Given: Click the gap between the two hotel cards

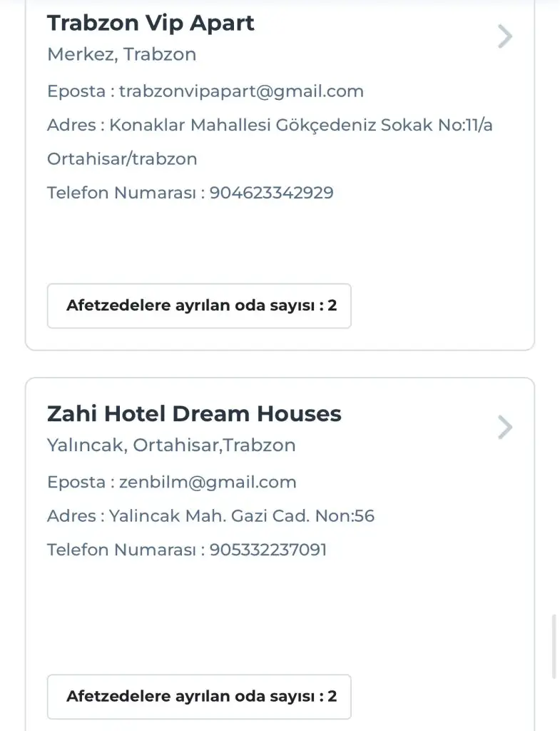Looking at the screenshot, I should click(x=278, y=364).
